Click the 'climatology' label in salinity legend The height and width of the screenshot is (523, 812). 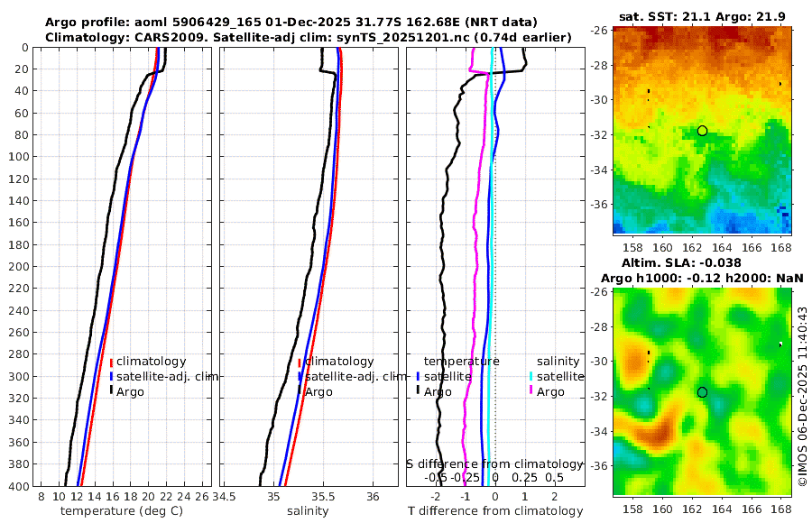coord(339,362)
